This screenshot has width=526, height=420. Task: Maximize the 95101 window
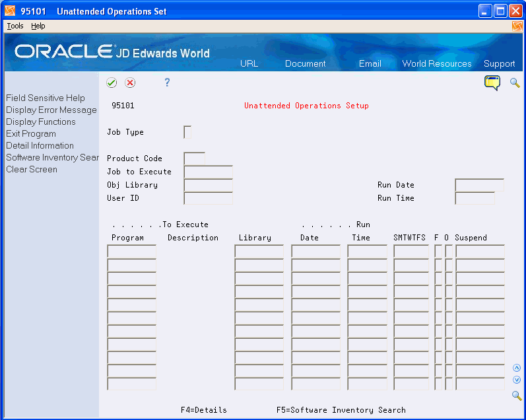tap(500, 11)
